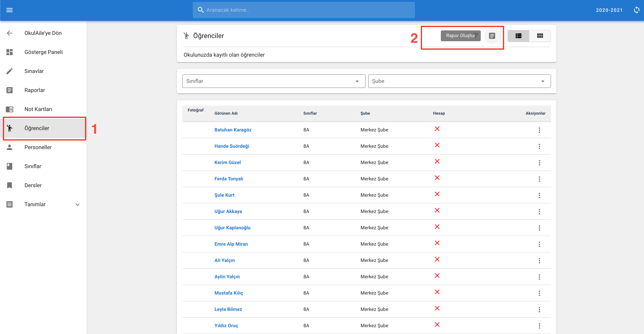Open student Batuhan Karagöz profile link

[233, 130]
